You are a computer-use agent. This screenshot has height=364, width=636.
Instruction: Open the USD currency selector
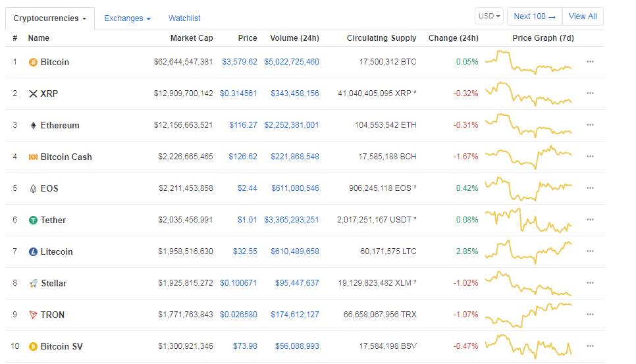click(489, 16)
